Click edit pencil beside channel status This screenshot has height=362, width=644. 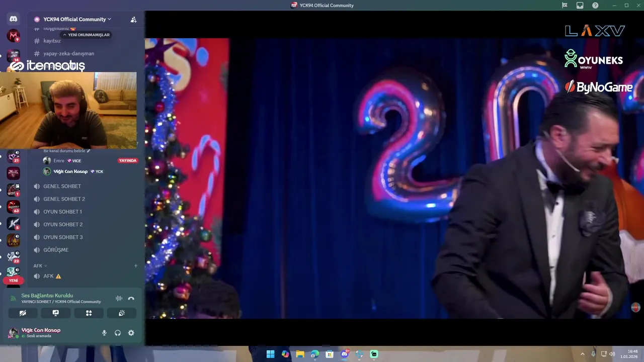[x=89, y=151]
